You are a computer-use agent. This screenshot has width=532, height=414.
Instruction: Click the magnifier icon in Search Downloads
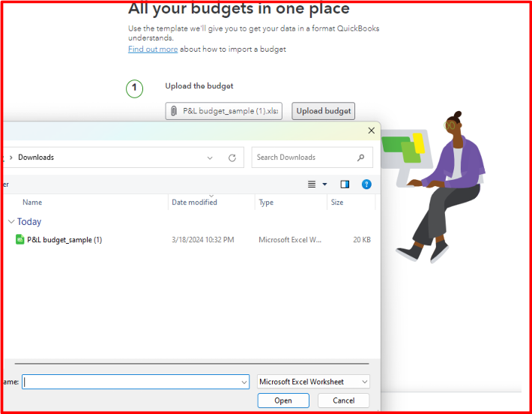(x=360, y=157)
